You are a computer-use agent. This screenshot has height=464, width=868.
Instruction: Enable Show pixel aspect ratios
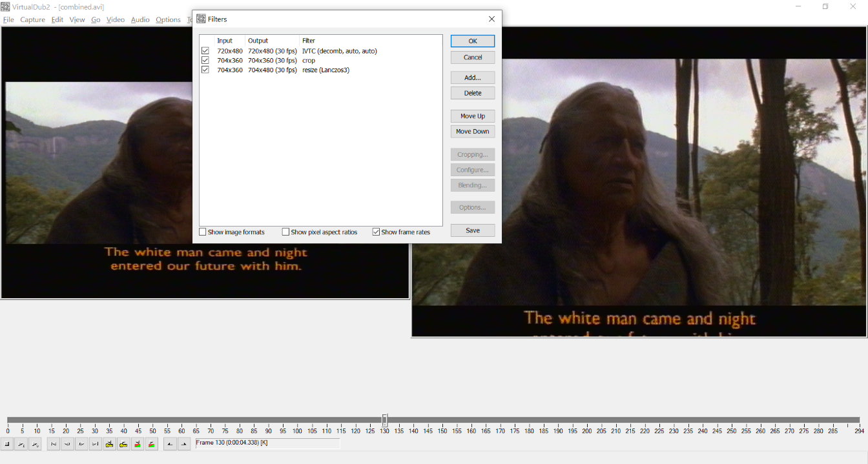click(x=286, y=232)
